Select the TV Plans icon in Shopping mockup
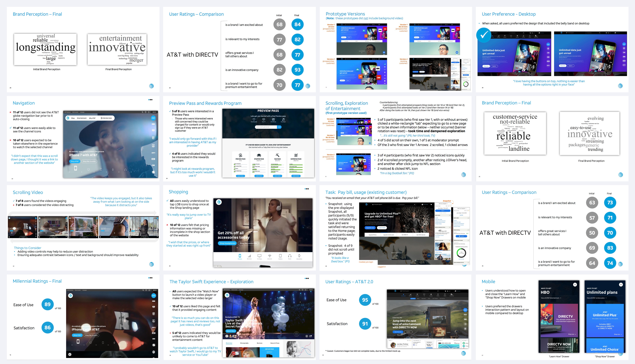Viewport: 635px width, 364px height. pyautogui.click(x=259, y=256)
